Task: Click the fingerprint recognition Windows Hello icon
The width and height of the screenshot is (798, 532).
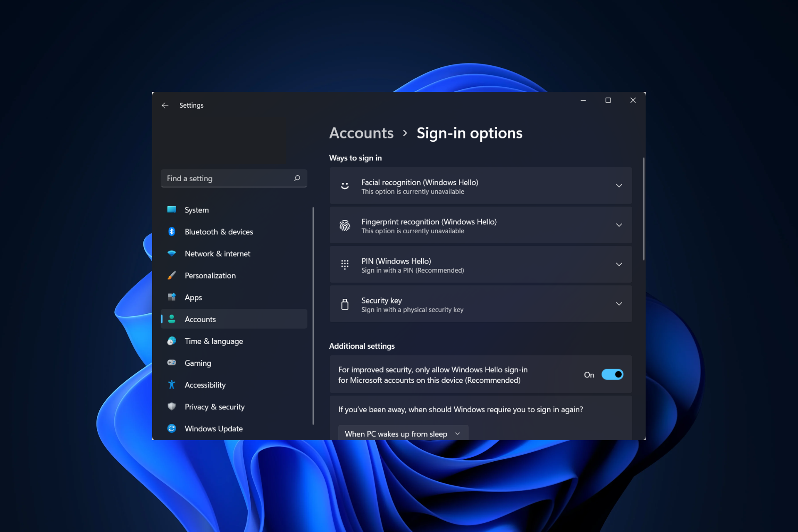Action: [345, 224]
